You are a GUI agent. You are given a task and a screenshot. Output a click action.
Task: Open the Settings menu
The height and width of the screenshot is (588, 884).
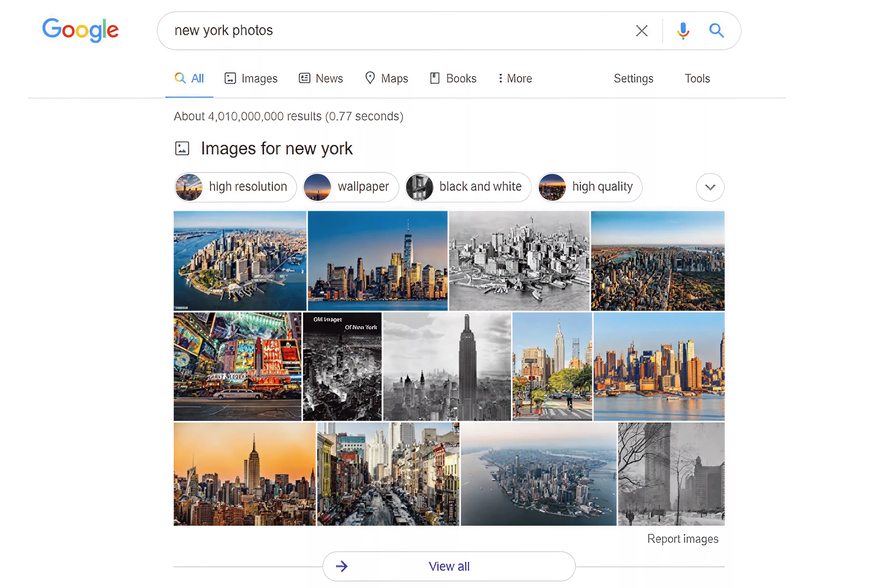click(x=633, y=79)
